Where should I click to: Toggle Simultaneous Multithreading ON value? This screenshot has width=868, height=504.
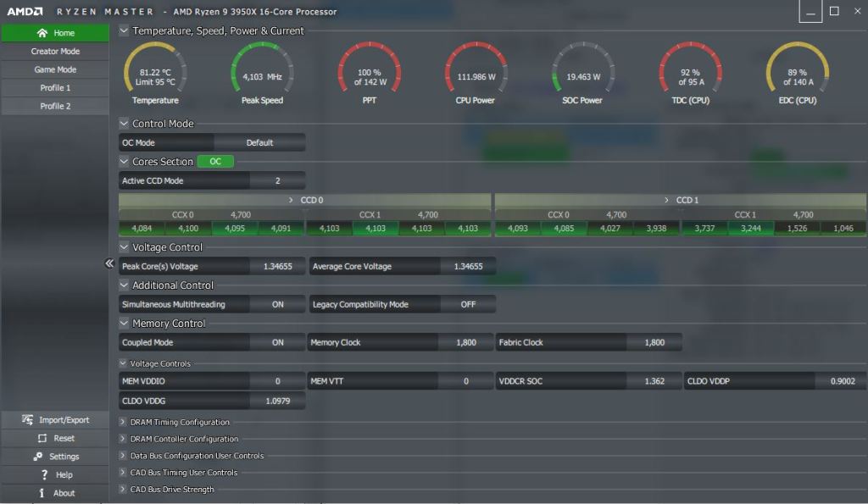pyautogui.click(x=277, y=305)
